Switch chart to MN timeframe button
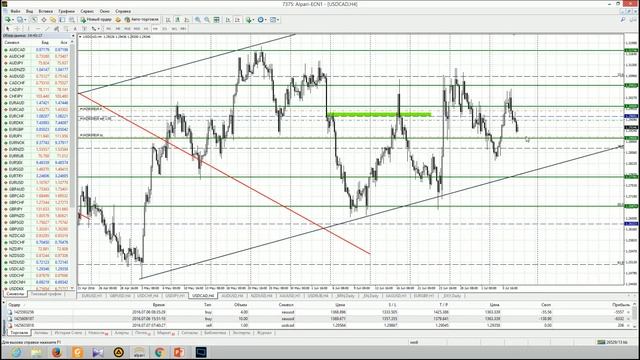640x360 pixels. click(183, 29)
